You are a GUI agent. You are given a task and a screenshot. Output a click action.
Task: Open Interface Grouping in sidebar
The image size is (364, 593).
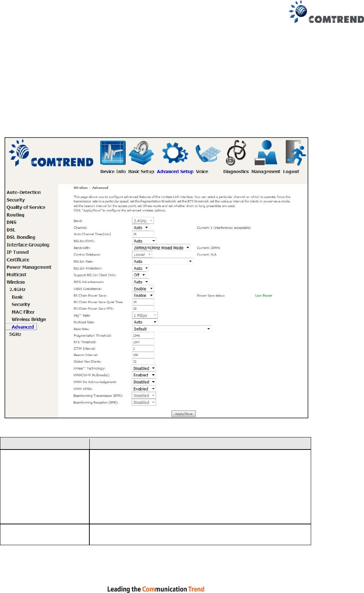tap(28, 245)
